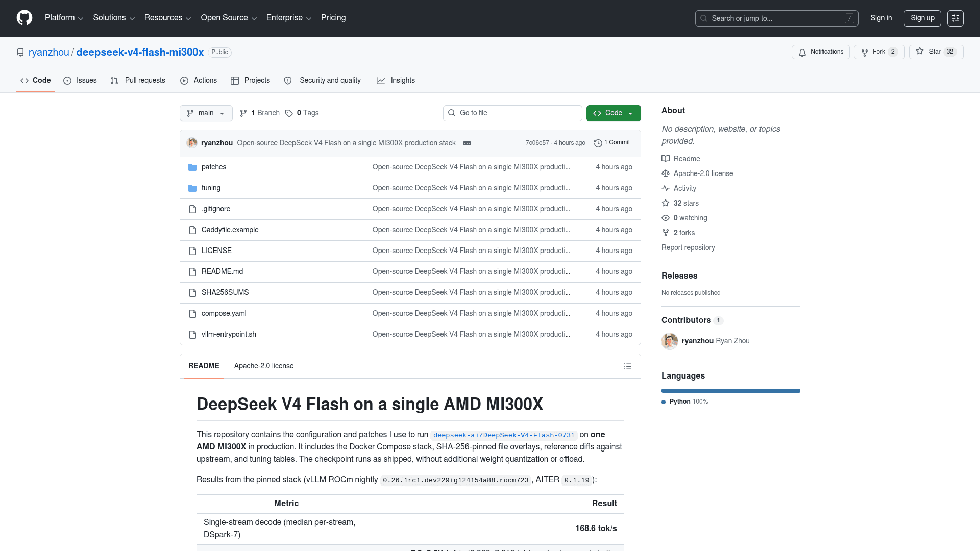Select the README tab
Image resolution: width=980 pixels, height=551 pixels.
click(204, 366)
